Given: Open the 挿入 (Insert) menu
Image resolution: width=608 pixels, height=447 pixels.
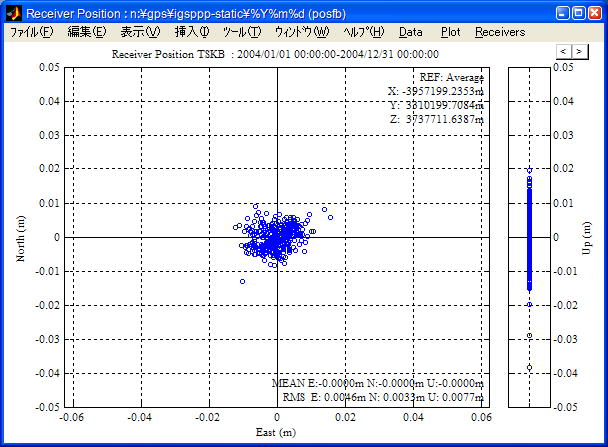Looking at the screenshot, I should 192,32.
